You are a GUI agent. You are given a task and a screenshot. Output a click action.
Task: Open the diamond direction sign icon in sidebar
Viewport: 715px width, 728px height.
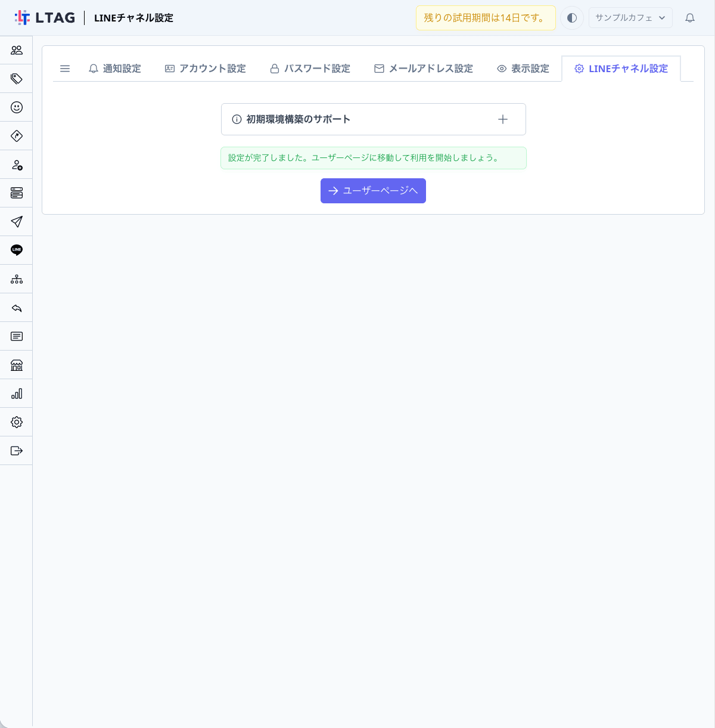pos(17,136)
